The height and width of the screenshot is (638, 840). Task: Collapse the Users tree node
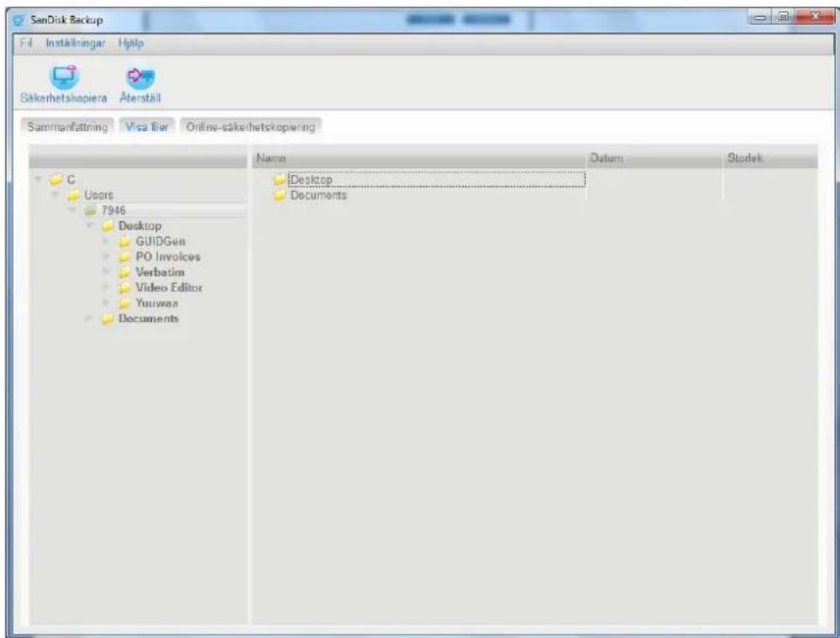tap(55, 194)
